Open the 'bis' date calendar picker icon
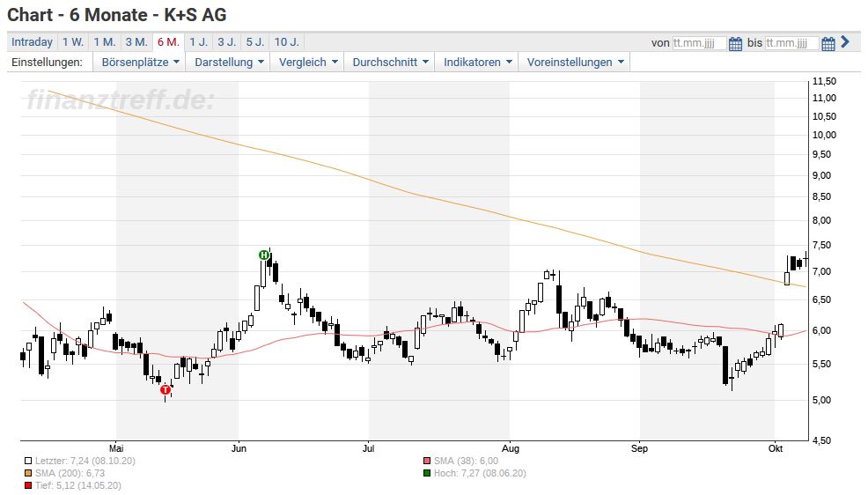 pos(828,43)
